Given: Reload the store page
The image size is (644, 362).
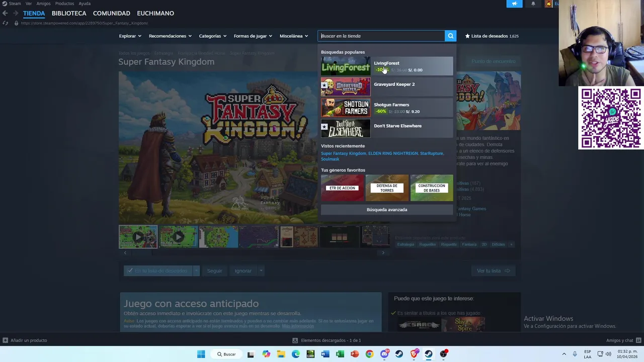Looking at the screenshot, I should [x=5, y=23].
